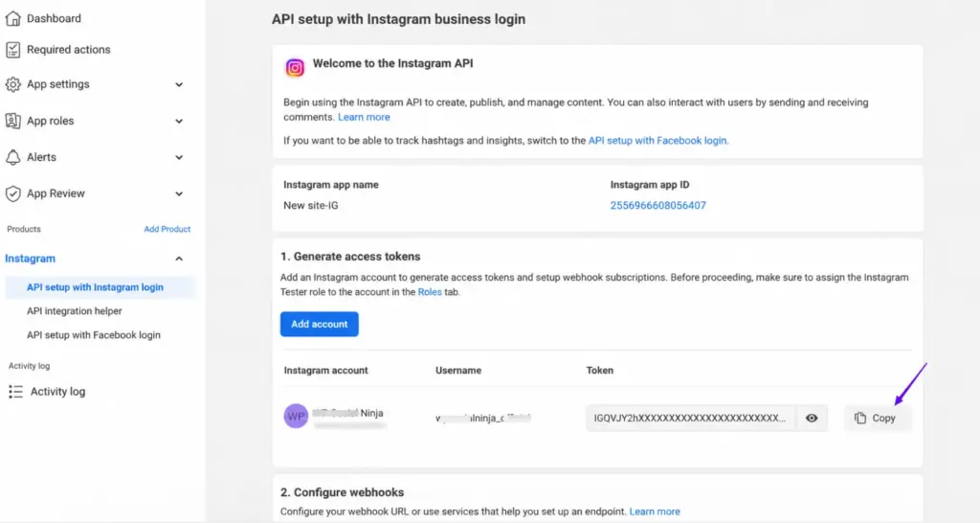Screen dimensions: 980x523
Task: Click the App roles badge icon
Action: [x=12, y=121]
